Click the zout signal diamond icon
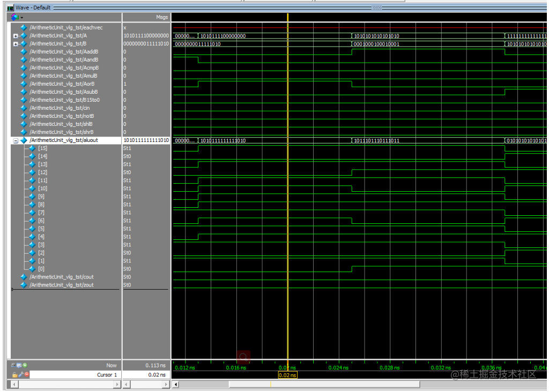549x392 pixels. click(x=24, y=285)
